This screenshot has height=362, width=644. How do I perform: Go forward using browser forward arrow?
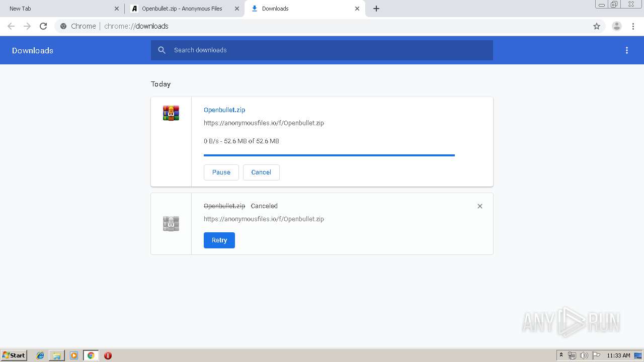(x=27, y=26)
